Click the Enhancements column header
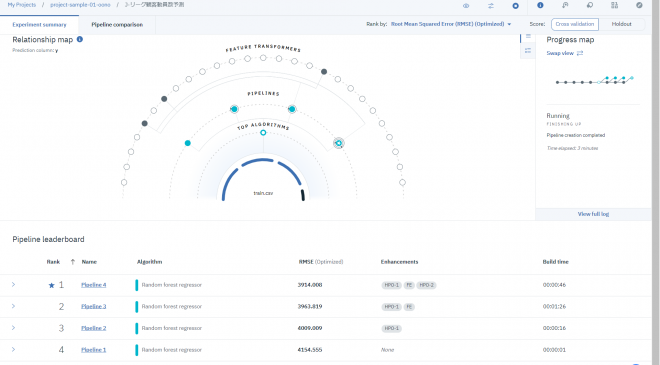The width and height of the screenshot is (660, 365). (x=399, y=262)
